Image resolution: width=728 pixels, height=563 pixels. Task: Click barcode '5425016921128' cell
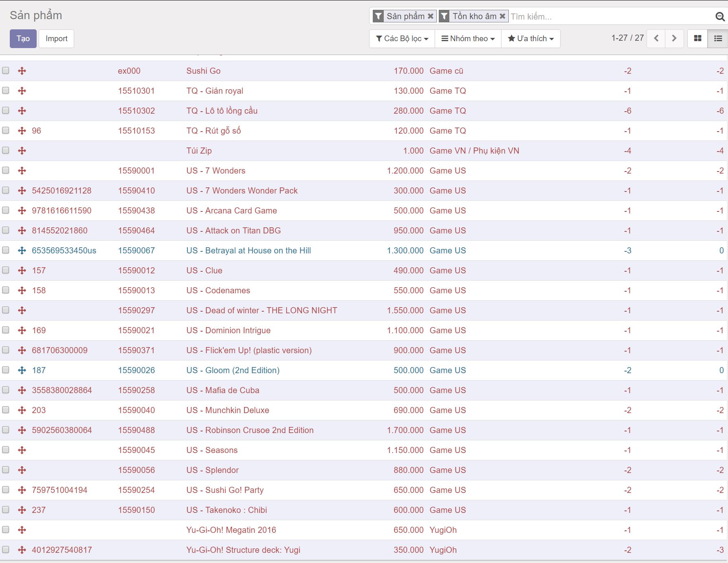point(62,191)
